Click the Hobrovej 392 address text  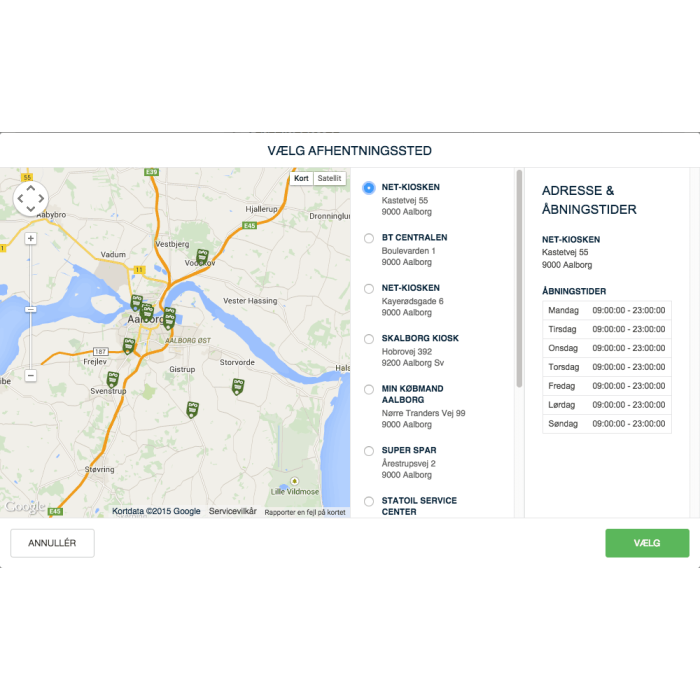407,352
